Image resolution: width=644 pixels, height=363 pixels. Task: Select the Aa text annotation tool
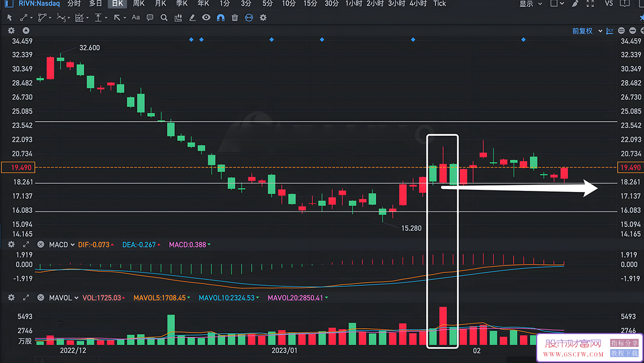click(x=136, y=18)
